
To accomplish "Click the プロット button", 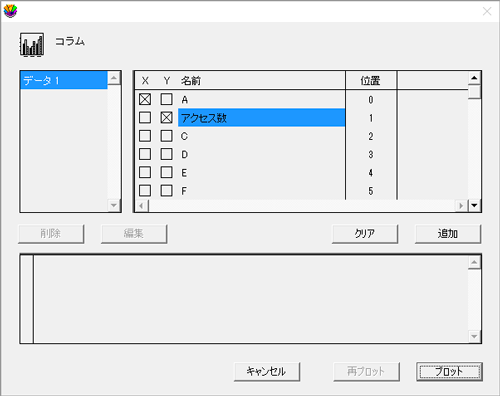I will (449, 371).
